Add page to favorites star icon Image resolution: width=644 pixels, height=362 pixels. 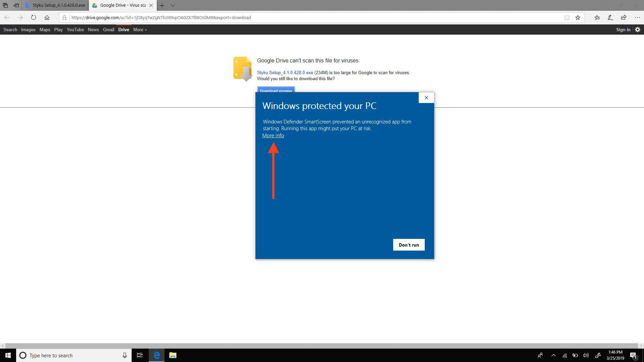pyautogui.click(x=578, y=17)
